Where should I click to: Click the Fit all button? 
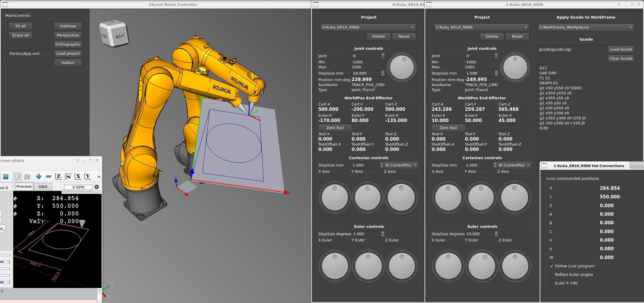[x=21, y=26]
